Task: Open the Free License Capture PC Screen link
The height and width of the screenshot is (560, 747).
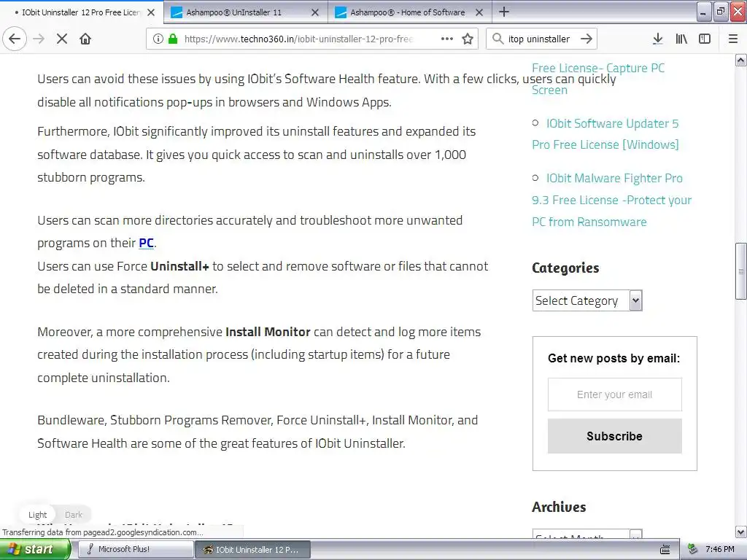Action: click(598, 79)
